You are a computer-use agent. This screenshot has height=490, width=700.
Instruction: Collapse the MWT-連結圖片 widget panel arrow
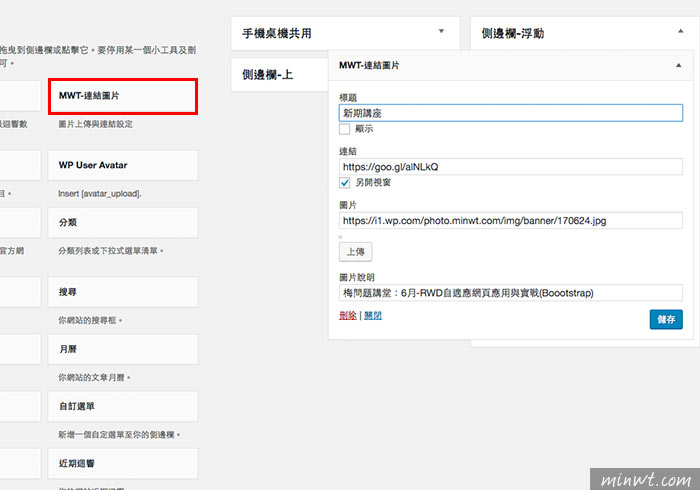pos(679,65)
